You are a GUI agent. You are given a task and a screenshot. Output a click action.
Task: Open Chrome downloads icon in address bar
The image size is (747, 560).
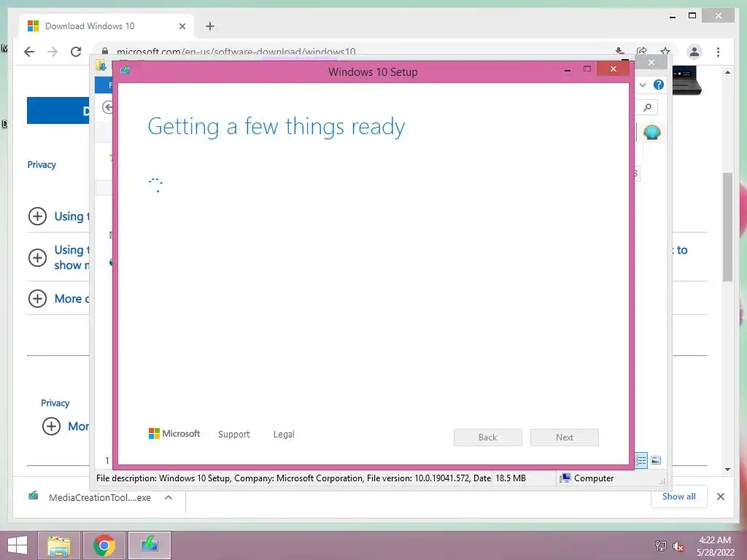point(619,51)
